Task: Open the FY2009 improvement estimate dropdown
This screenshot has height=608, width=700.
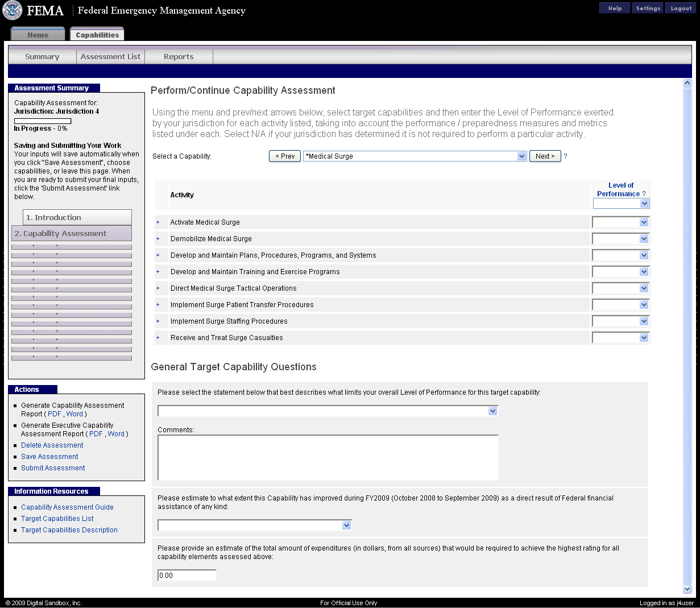Action: [255, 526]
